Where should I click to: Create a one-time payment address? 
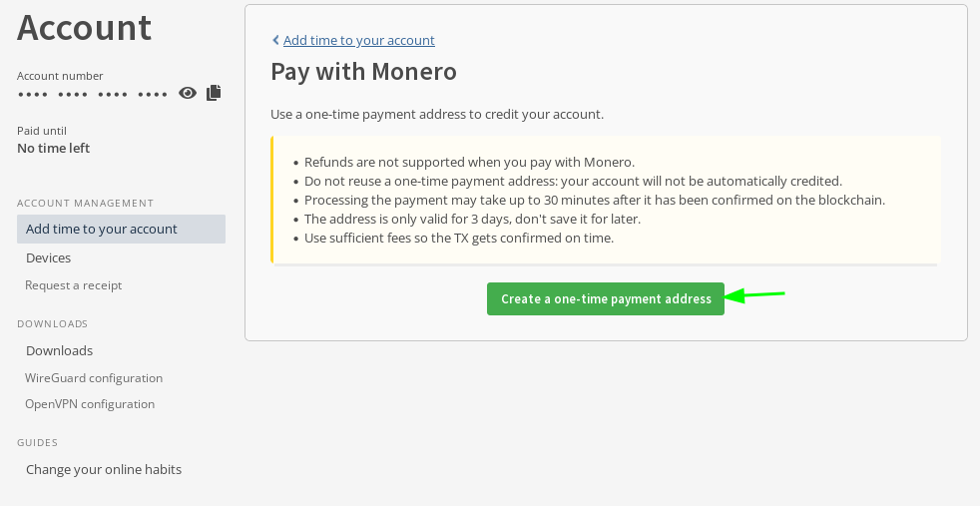(605, 299)
